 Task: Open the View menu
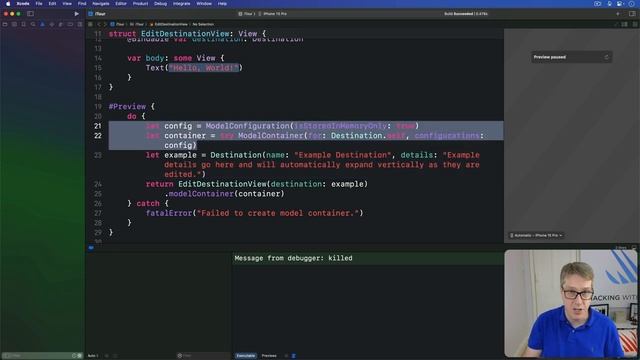tap(67, 4)
